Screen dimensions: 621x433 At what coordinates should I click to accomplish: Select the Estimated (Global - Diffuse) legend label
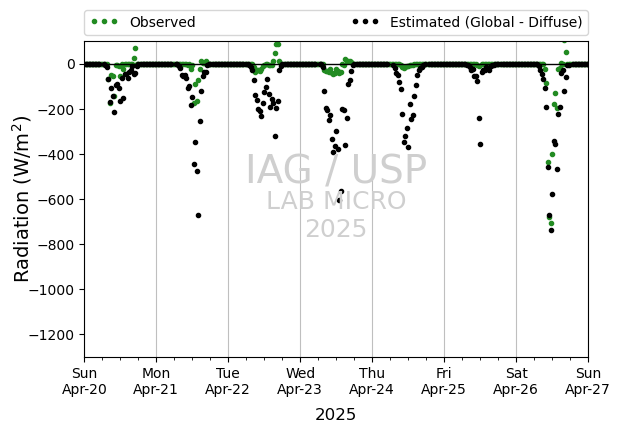coord(486,22)
